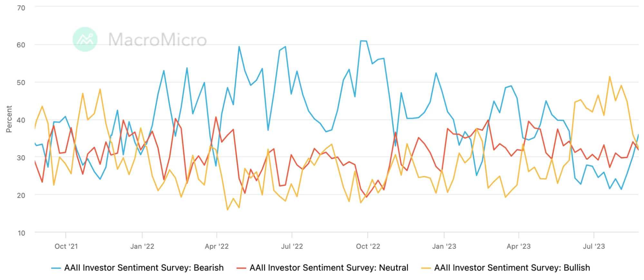Screen dimensions: 644x280
Task: Click the Oct '22 x-axis label
Action: pos(368,246)
